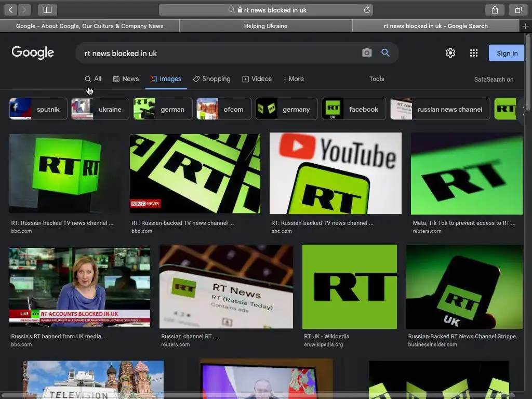Open the RT Accounts Blocked in UK image
The image size is (532, 399).
pos(79,287)
